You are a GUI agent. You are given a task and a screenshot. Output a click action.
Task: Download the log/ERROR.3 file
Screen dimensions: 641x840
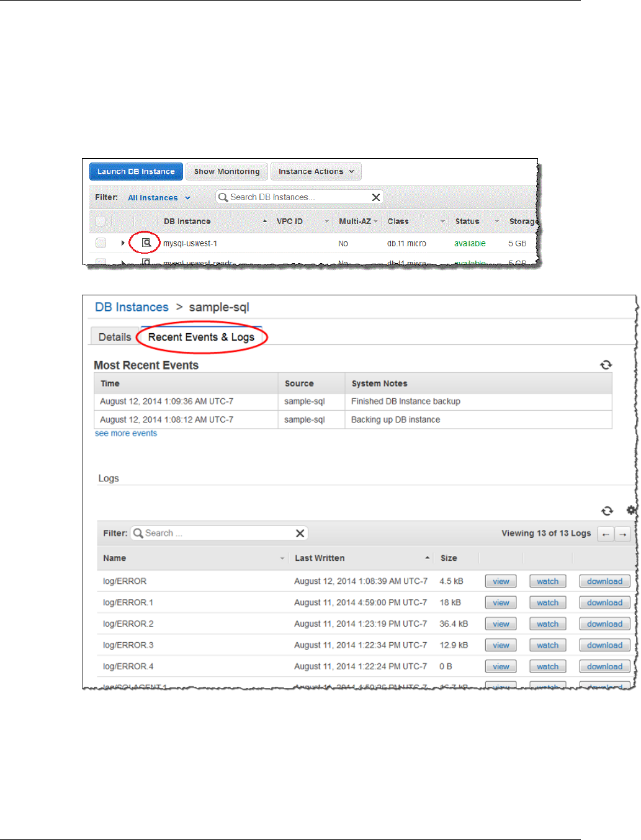pyautogui.click(x=604, y=645)
